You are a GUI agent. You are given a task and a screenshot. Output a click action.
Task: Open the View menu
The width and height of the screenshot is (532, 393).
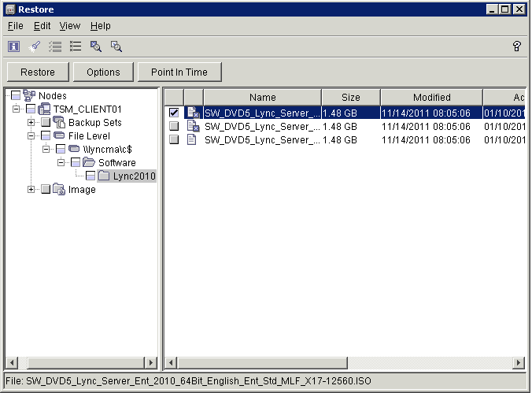[70, 26]
